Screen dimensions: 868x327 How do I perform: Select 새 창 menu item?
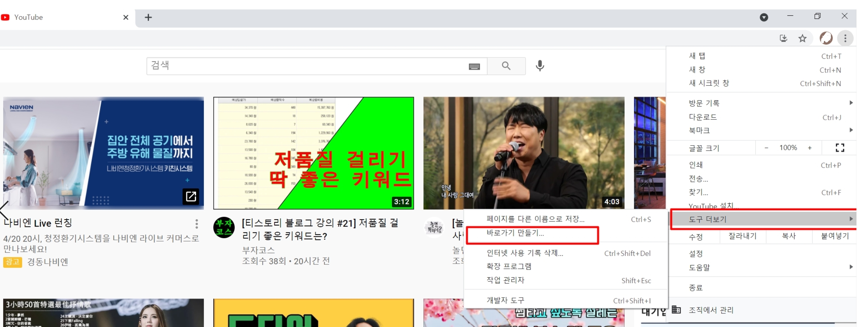click(761, 70)
